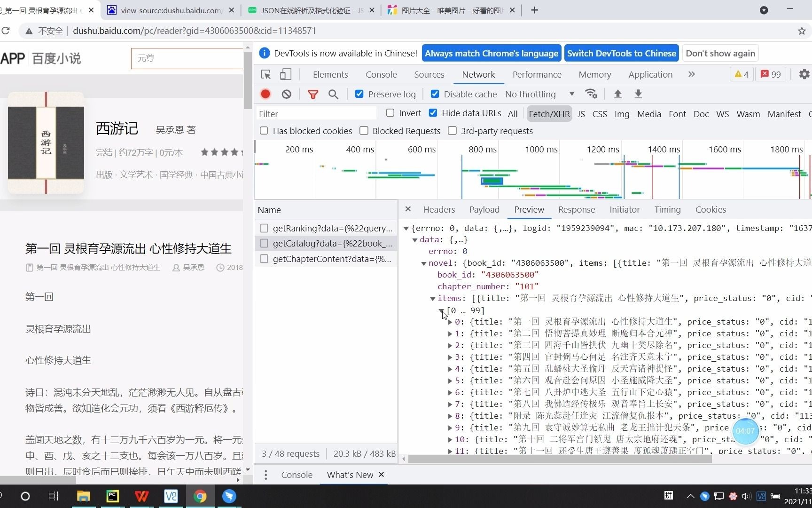Expand item 0 第一回 entry
This screenshot has height=508, width=812.
coord(450,322)
